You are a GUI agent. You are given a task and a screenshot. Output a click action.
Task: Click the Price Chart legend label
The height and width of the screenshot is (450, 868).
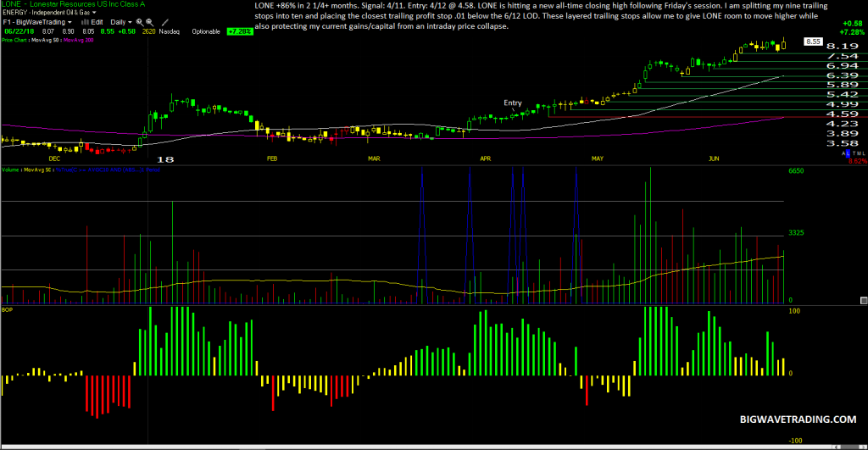pyautogui.click(x=14, y=40)
